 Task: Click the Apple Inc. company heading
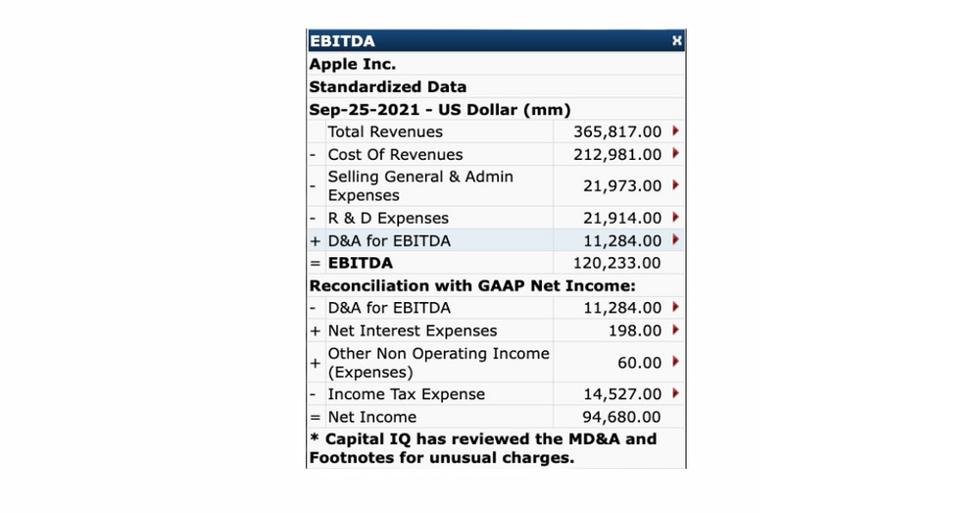pos(353,64)
